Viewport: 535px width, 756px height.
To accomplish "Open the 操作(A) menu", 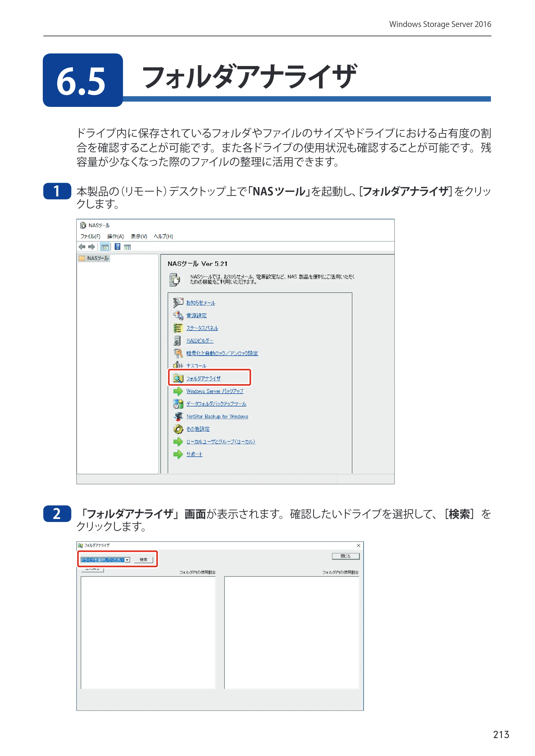I will [115, 236].
